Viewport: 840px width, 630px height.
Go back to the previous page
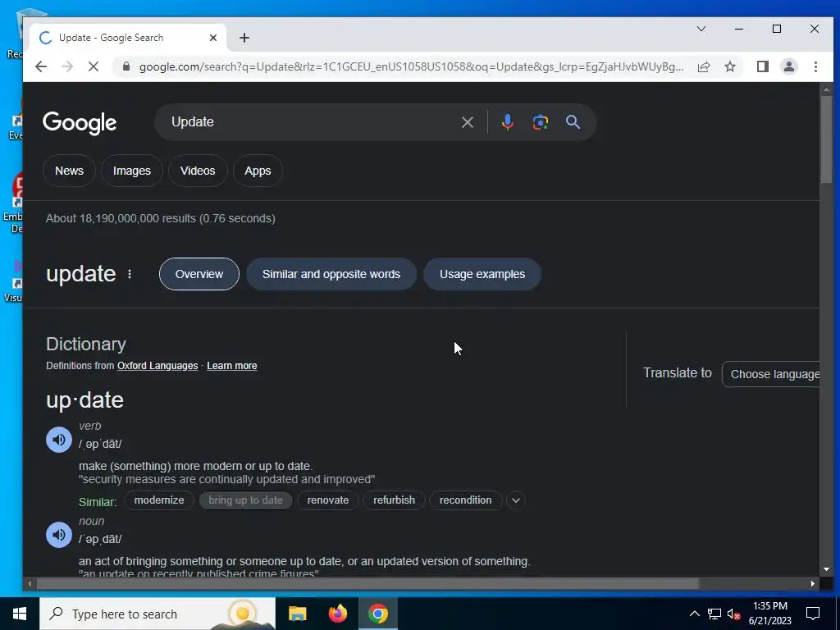41,66
